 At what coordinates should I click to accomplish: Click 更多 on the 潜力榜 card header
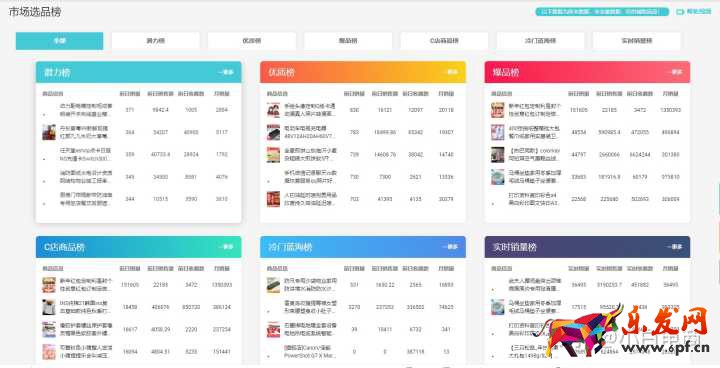coord(225,72)
